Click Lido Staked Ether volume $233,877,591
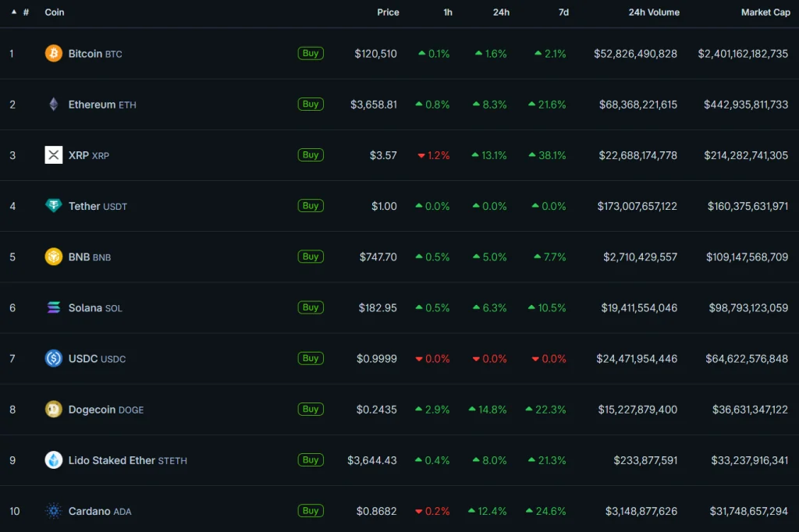 click(645, 461)
